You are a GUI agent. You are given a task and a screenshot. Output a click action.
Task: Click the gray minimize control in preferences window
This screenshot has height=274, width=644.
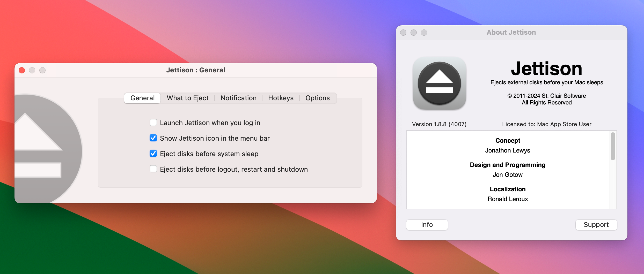pyautogui.click(x=32, y=70)
